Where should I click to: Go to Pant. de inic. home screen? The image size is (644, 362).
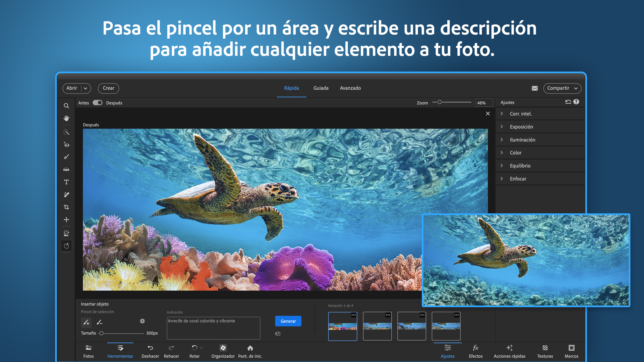(x=250, y=351)
